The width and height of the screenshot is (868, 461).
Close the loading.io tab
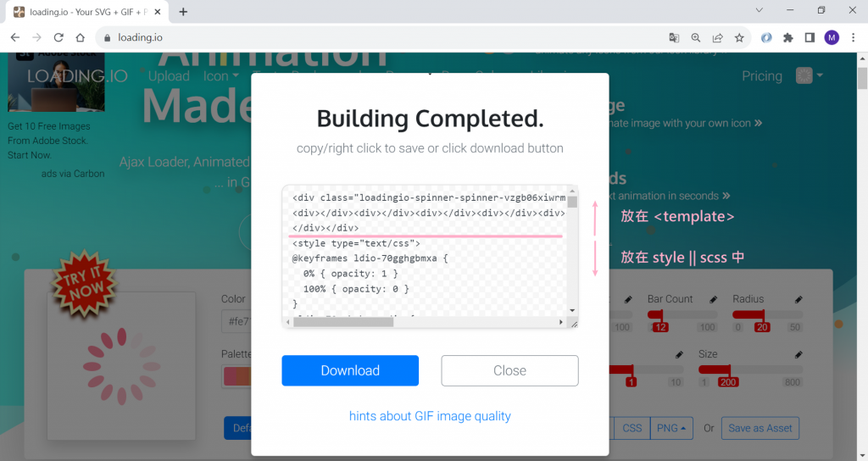click(157, 12)
